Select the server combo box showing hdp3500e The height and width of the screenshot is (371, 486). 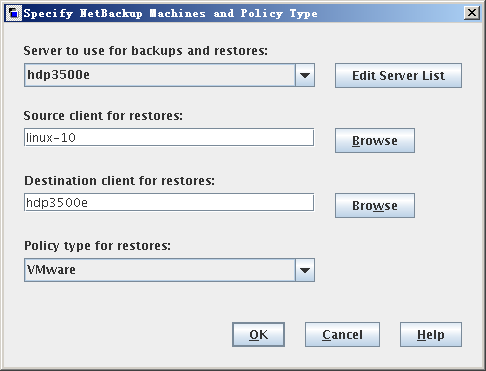coord(169,75)
